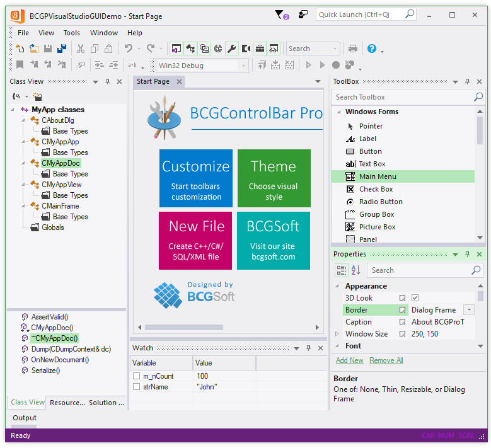Click the Theme tile
Viewport: 491px width, 448px height.
[x=274, y=178]
